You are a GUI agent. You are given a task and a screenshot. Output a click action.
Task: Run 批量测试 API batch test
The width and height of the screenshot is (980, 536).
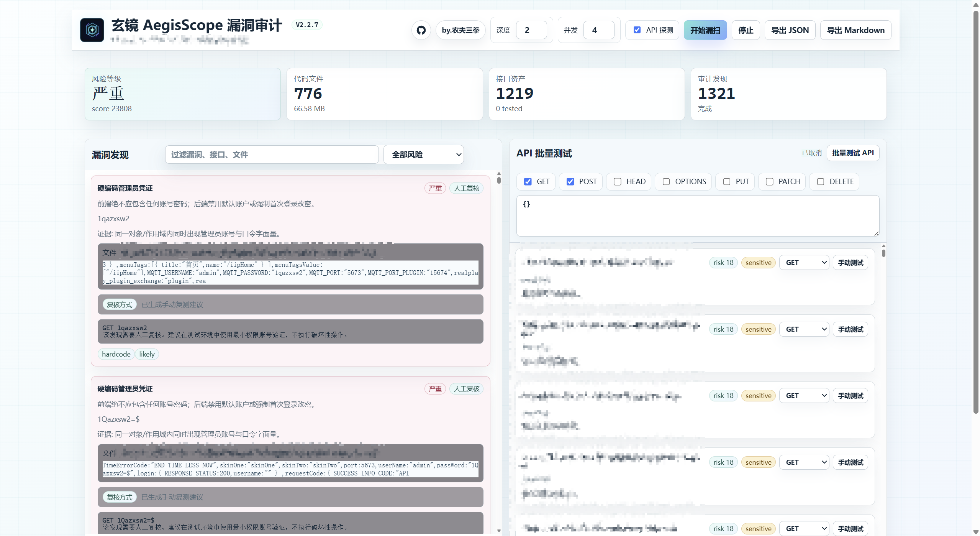point(853,153)
